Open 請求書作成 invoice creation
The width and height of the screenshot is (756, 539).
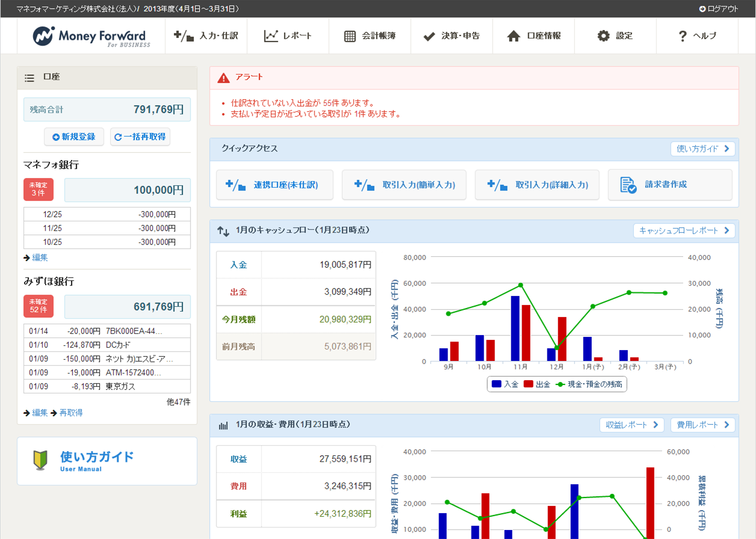coord(670,185)
